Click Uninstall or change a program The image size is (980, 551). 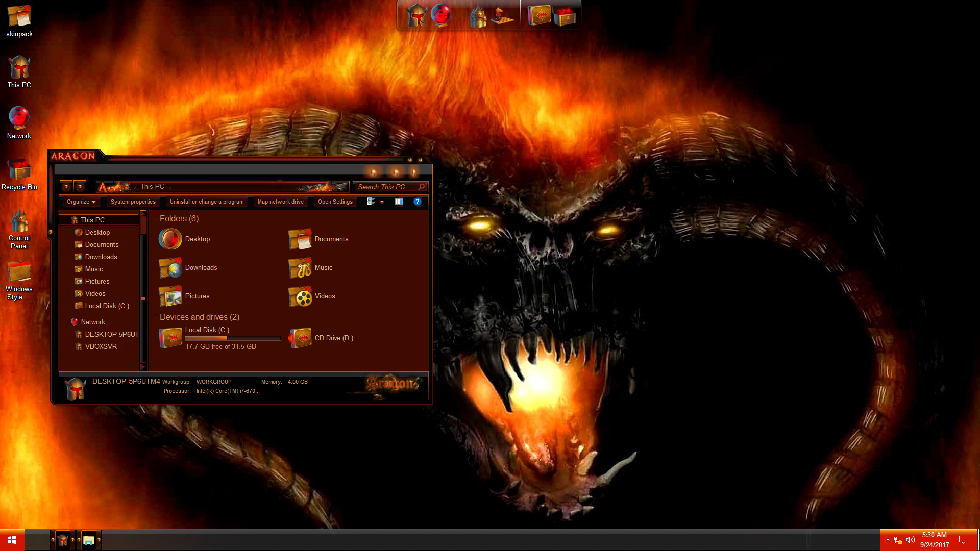[x=207, y=202]
